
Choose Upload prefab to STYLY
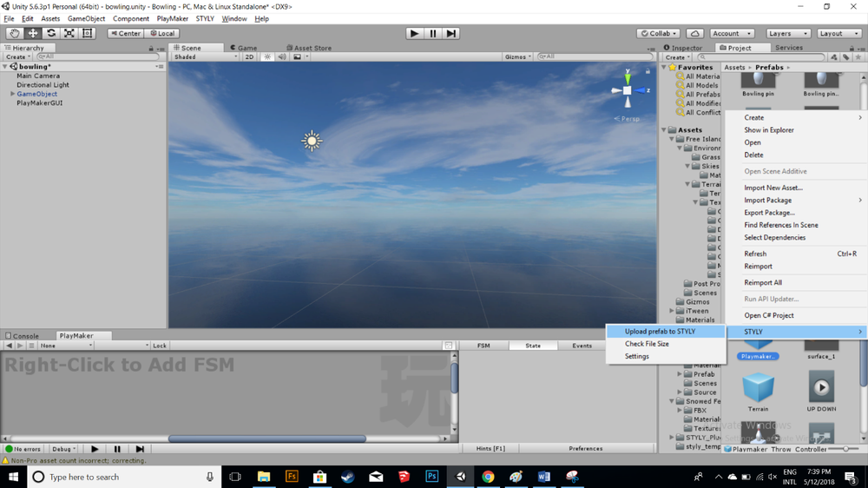pos(666,331)
